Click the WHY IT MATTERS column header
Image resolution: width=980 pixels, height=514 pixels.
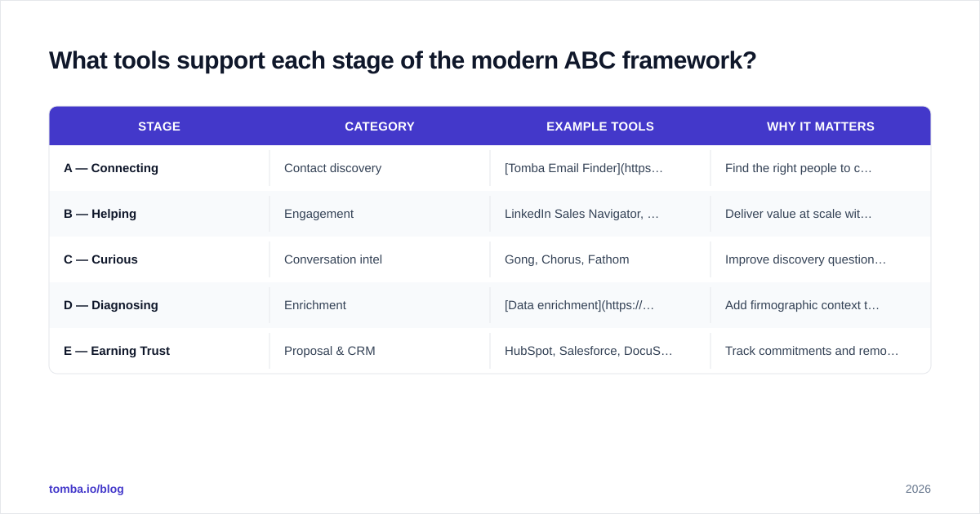coord(821,126)
